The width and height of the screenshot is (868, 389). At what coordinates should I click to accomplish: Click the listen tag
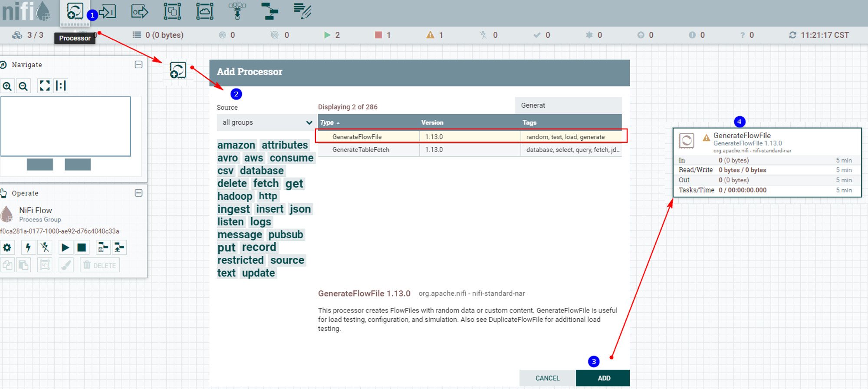click(x=230, y=222)
